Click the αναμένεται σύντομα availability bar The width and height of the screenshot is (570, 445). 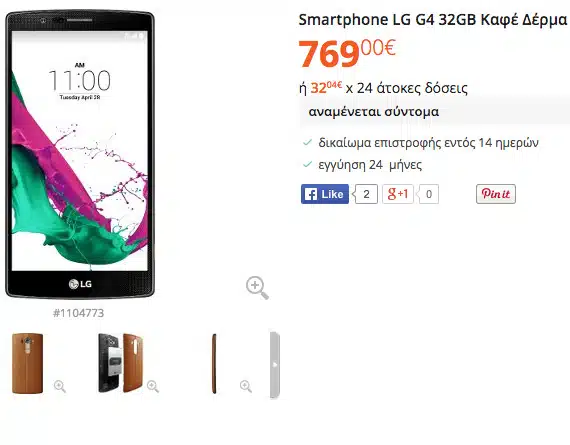pyautogui.click(x=434, y=112)
